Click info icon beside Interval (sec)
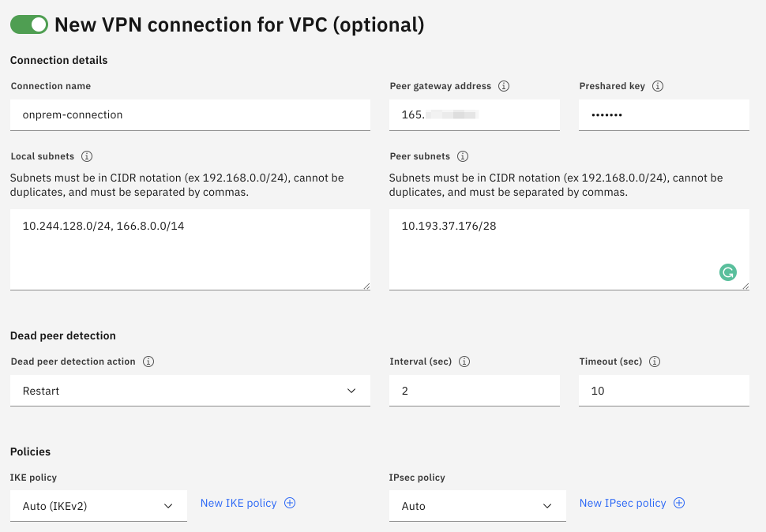 (x=464, y=362)
